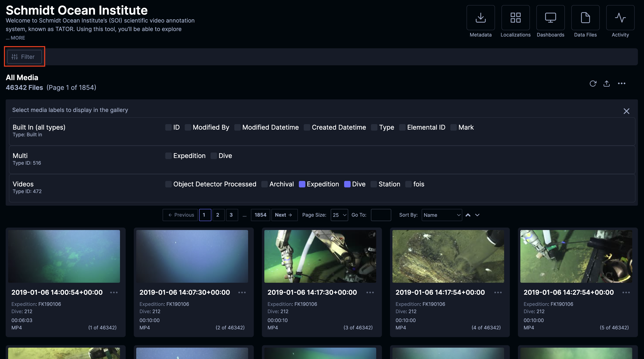Open the 2019-01-06 14:17:30 video thumbnail

(x=320, y=256)
